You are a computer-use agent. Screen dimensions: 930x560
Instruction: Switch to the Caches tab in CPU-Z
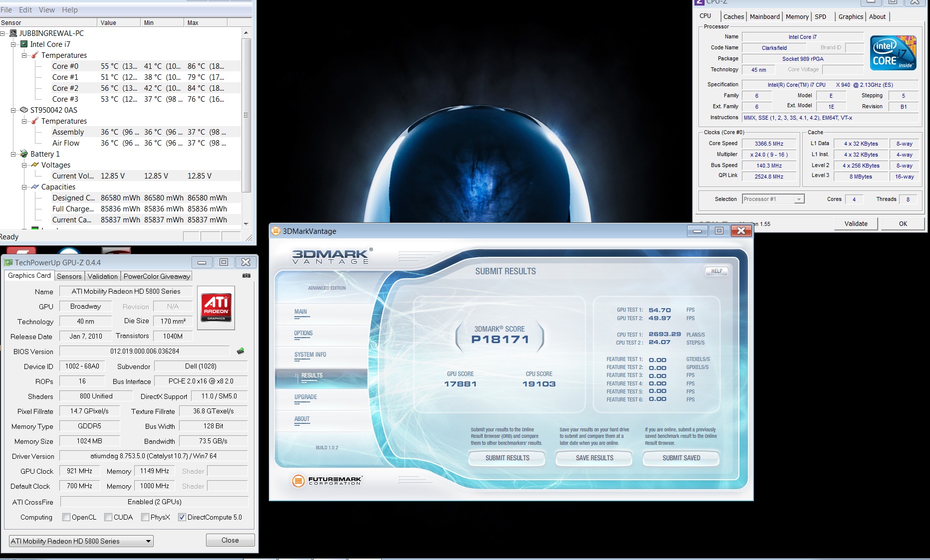click(x=734, y=16)
